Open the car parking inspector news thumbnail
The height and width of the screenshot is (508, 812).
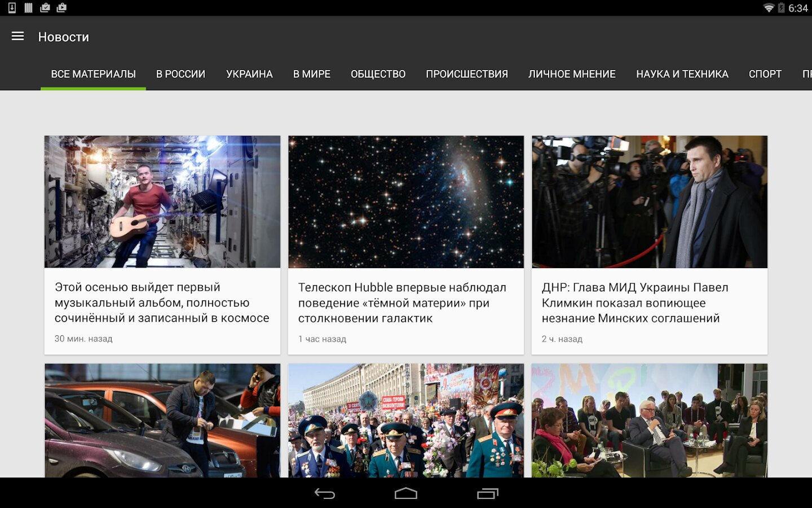[x=162, y=421]
